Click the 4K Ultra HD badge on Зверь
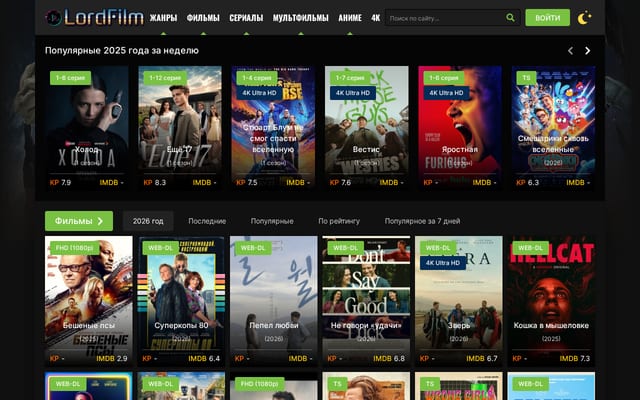The height and width of the screenshot is (400, 640). click(442, 263)
